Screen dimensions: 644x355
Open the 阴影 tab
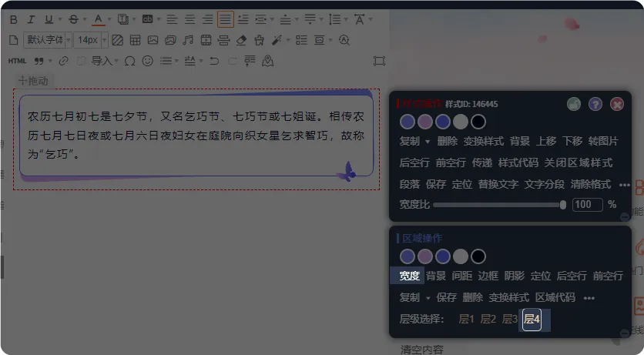pos(515,276)
